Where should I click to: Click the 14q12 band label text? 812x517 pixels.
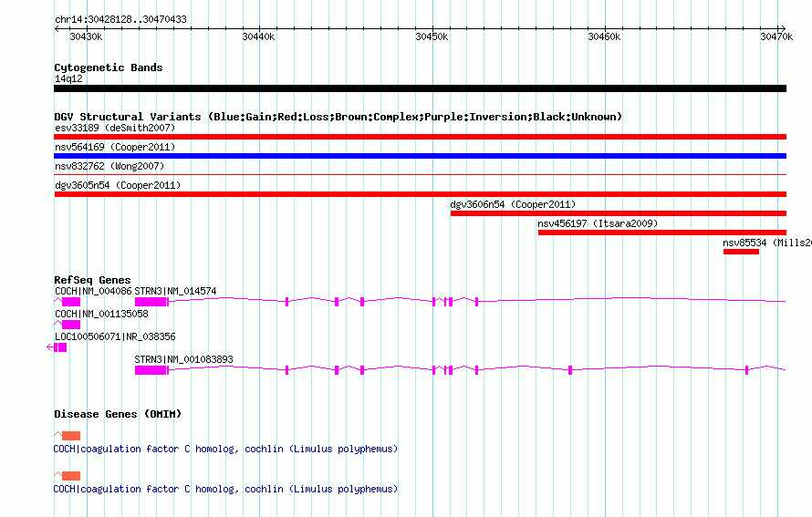pos(68,78)
